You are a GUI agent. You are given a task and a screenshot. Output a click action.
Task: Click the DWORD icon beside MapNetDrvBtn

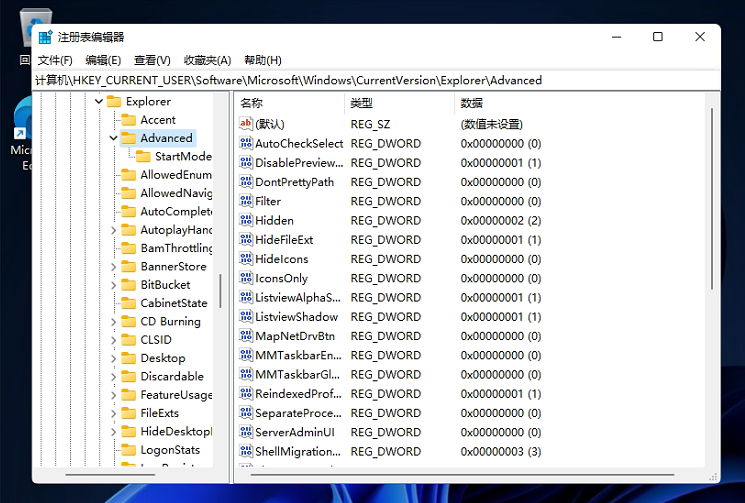pos(246,336)
